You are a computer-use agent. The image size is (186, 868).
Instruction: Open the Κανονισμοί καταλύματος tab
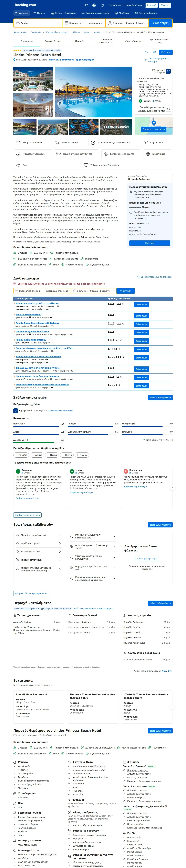[x=106, y=41]
